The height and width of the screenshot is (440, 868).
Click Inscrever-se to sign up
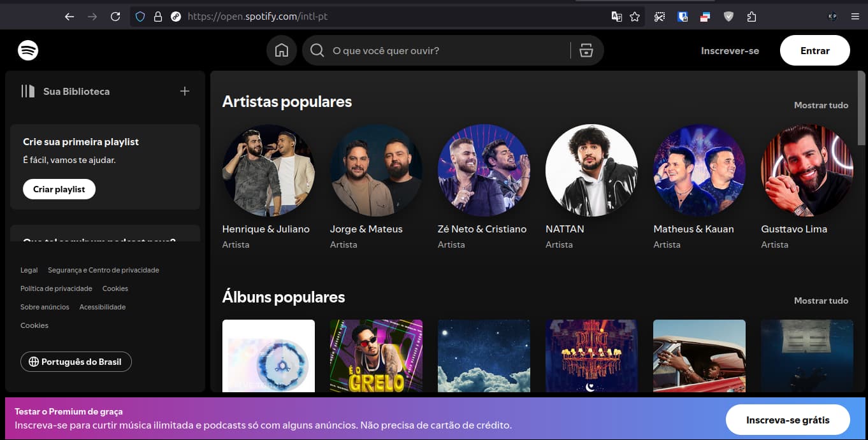730,50
